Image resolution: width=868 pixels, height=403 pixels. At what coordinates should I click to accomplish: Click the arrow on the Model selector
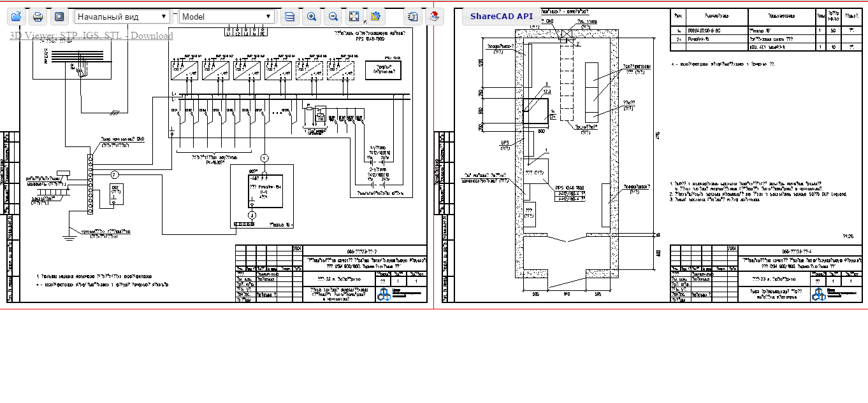click(268, 17)
